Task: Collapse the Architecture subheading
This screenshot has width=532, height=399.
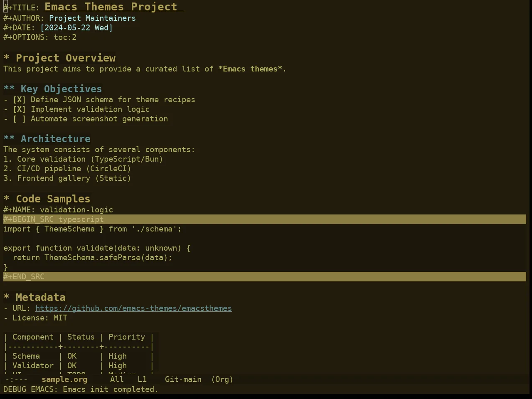Action: 9,139
